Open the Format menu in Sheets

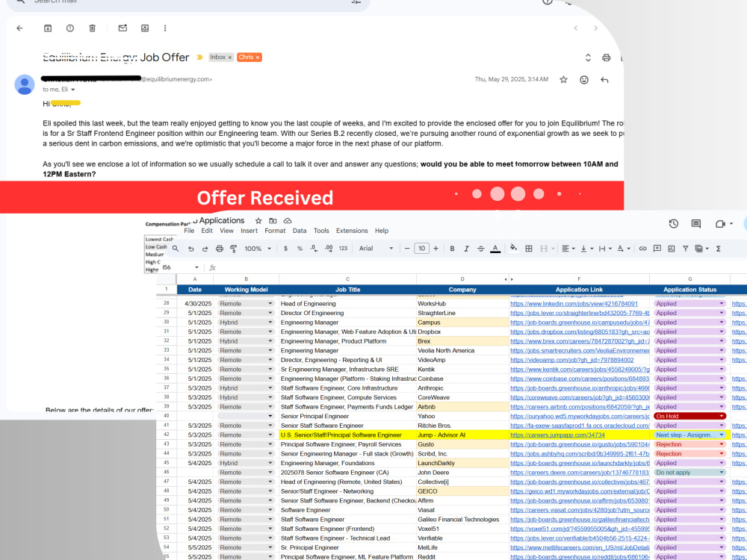275,231
